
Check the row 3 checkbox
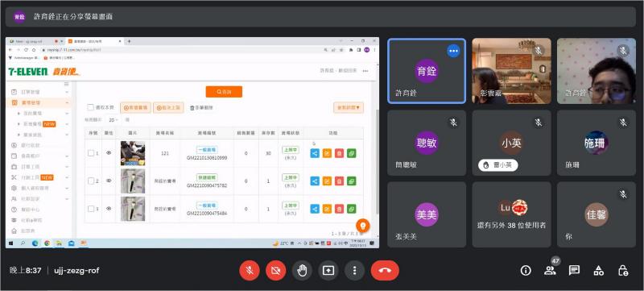pos(91,210)
